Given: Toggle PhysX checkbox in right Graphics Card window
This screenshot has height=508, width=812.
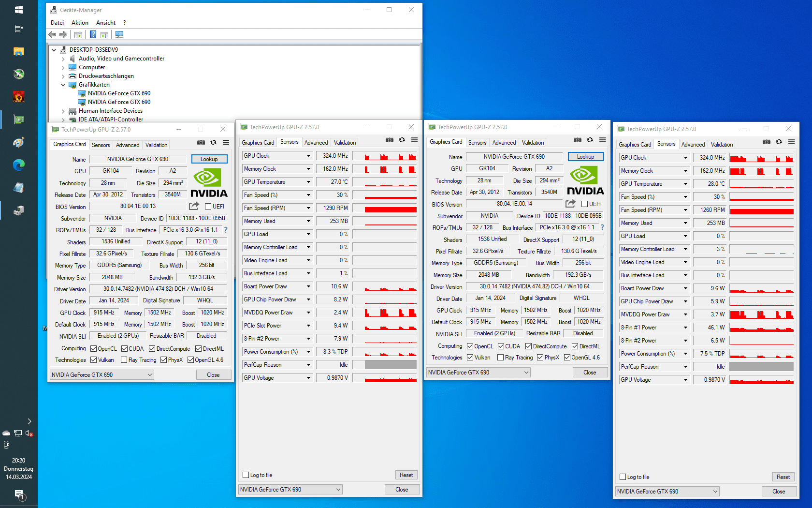Looking at the screenshot, I should tap(540, 358).
